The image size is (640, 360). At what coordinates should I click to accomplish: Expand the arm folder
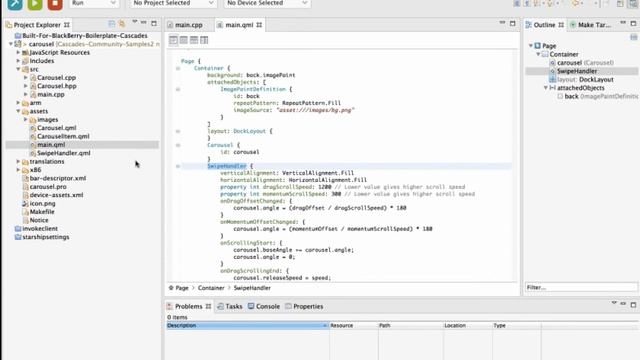18,102
